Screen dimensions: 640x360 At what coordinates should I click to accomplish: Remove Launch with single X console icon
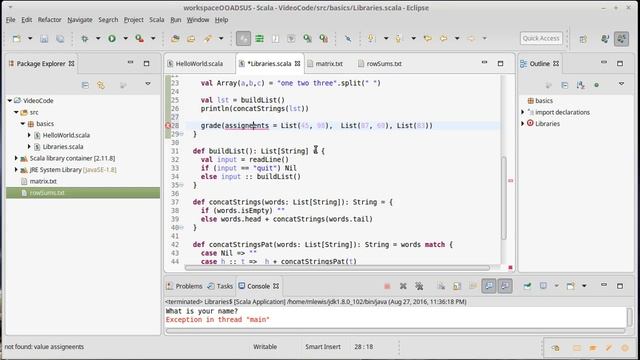[403, 287]
